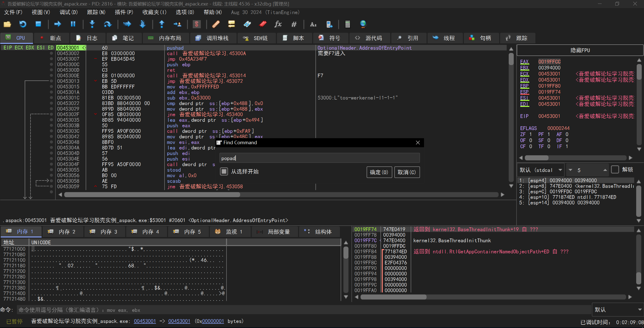Open the 调试(D) menu
The image size is (644, 328).
tap(68, 12)
